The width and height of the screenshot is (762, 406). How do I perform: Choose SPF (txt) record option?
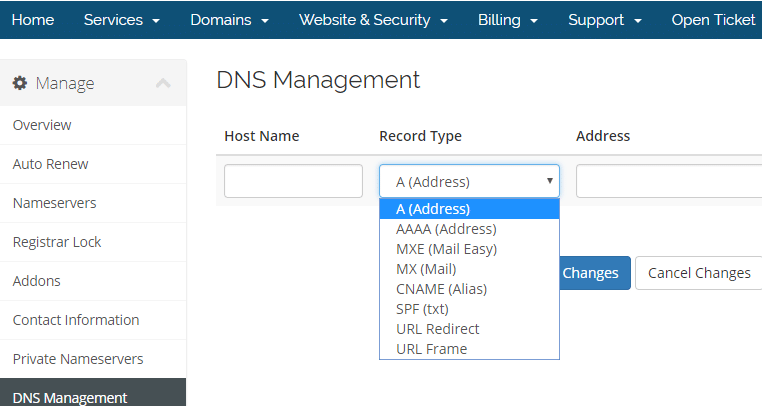[x=422, y=309]
